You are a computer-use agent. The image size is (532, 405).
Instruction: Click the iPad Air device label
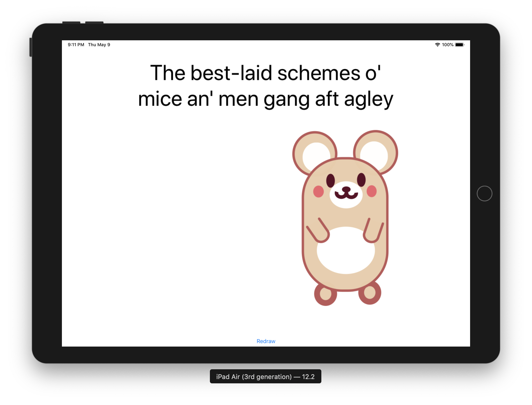[265, 377]
